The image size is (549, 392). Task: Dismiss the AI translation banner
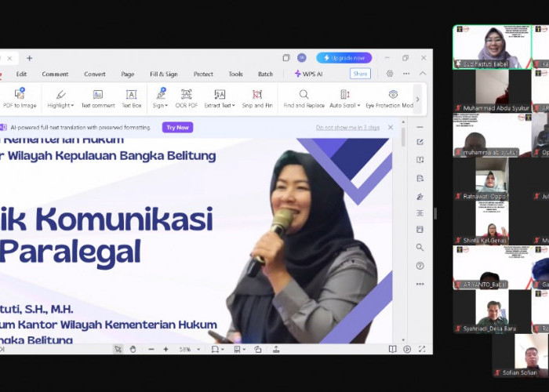click(x=391, y=127)
